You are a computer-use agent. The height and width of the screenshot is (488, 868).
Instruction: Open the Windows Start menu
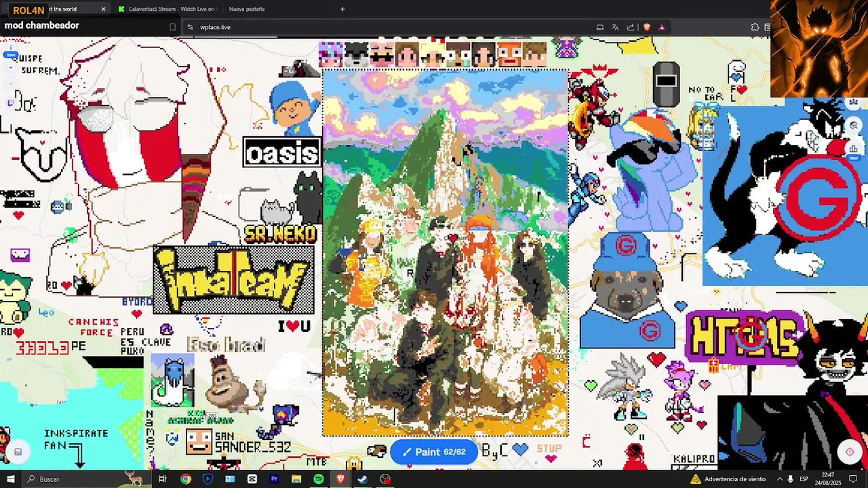pos(10,479)
